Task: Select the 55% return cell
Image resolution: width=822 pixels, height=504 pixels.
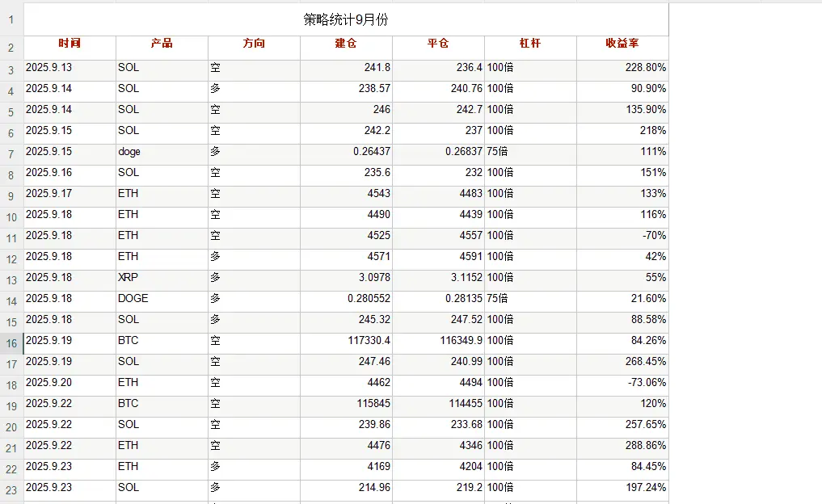Action: point(623,280)
